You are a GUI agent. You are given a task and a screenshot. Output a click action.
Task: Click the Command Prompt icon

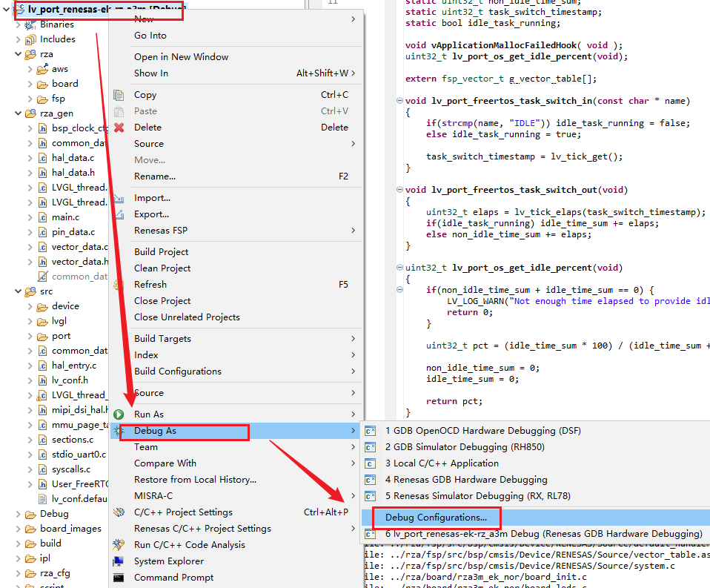point(119,578)
